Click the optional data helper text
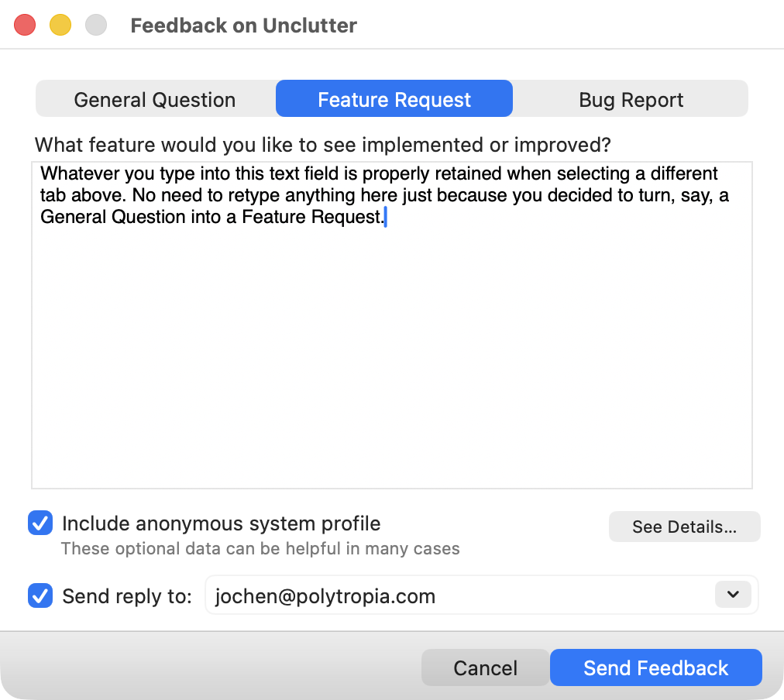Image resolution: width=784 pixels, height=700 pixels. click(261, 548)
